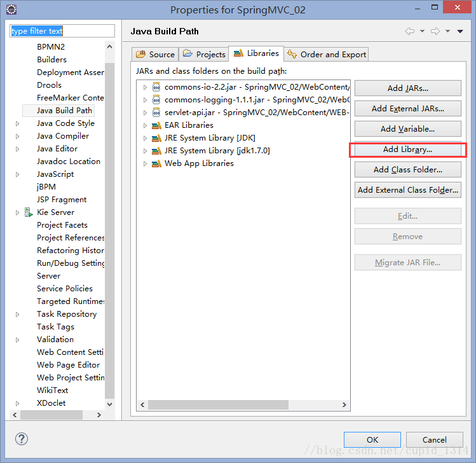Select jBPM in sidebar

[46, 187]
